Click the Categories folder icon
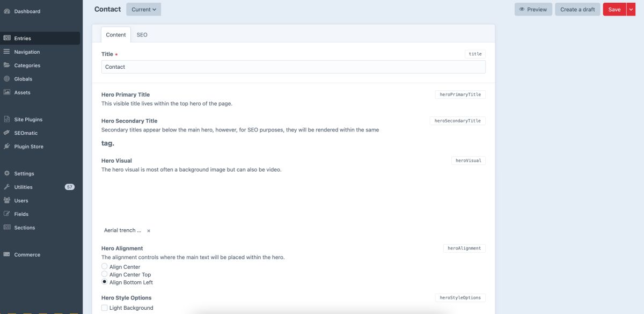This screenshot has height=314, width=644. pyautogui.click(x=7, y=65)
